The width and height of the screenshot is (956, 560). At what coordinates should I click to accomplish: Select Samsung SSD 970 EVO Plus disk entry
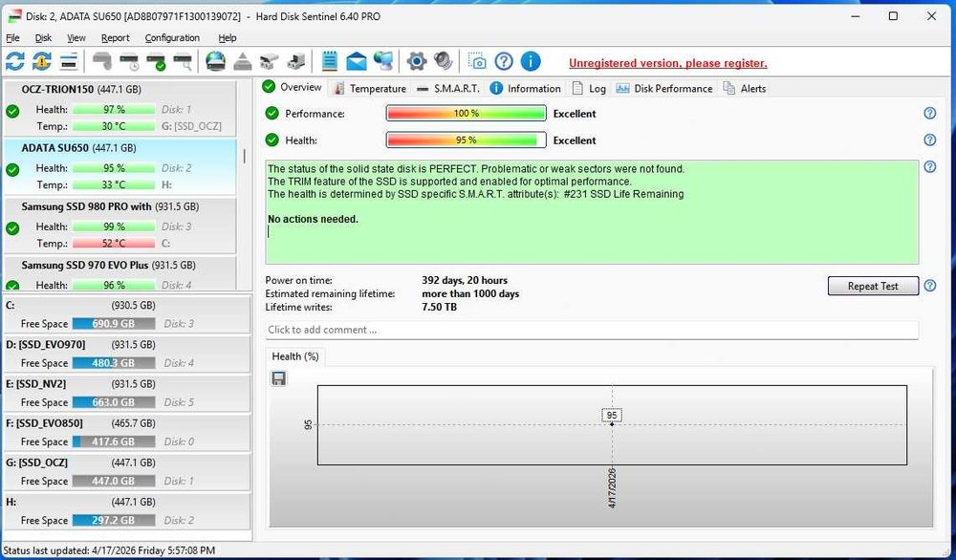coord(120,273)
